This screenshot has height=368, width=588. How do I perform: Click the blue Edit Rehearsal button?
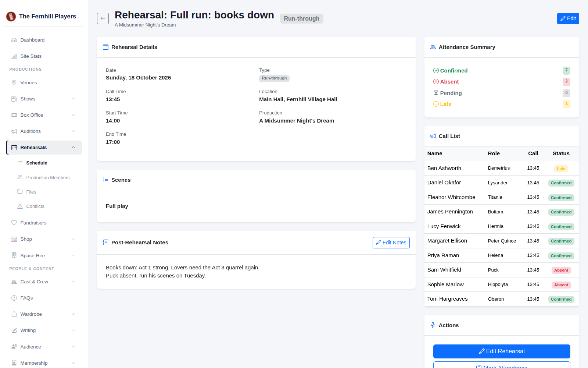coord(502,351)
